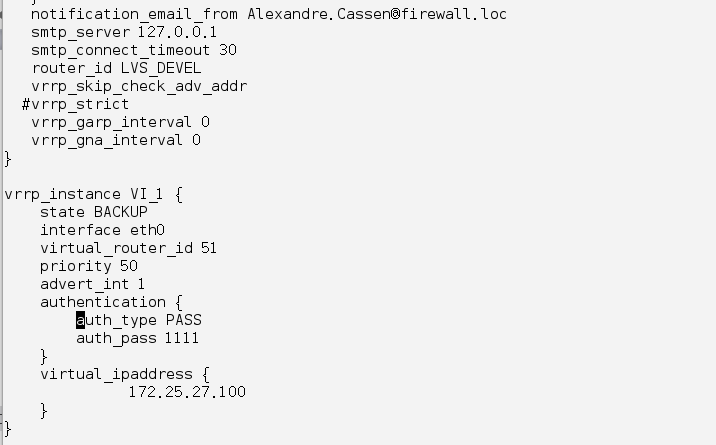This screenshot has height=445, width=716.
Task: Click the interface eth0 line
Action: pyautogui.click(x=103, y=230)
